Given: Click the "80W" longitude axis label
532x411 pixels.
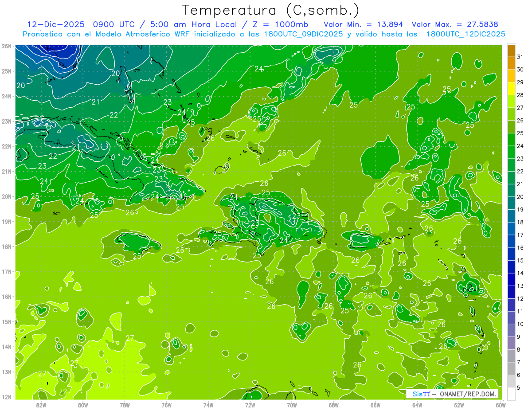Looking at the screenshot, I should pyautogui.click(x=82, y=404).
